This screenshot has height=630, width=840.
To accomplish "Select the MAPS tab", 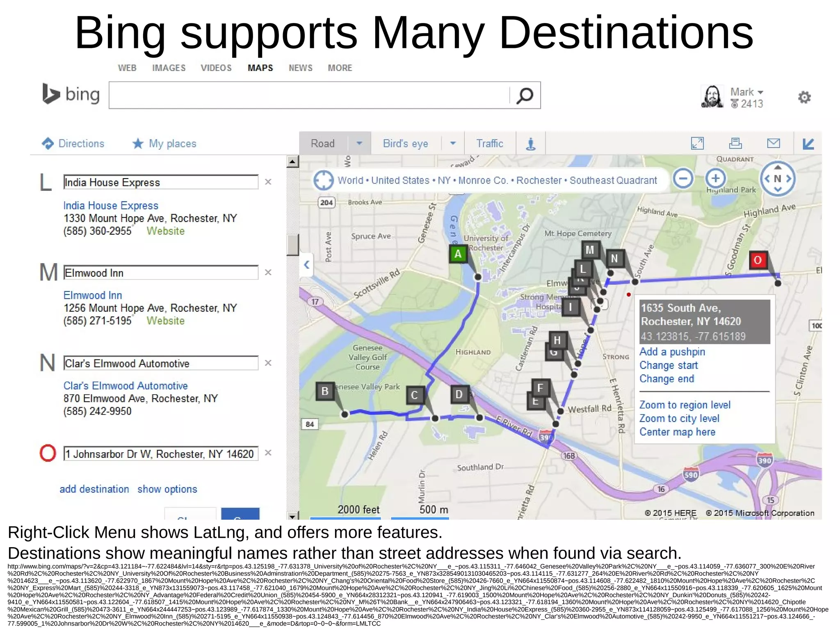I will (260, 68).
